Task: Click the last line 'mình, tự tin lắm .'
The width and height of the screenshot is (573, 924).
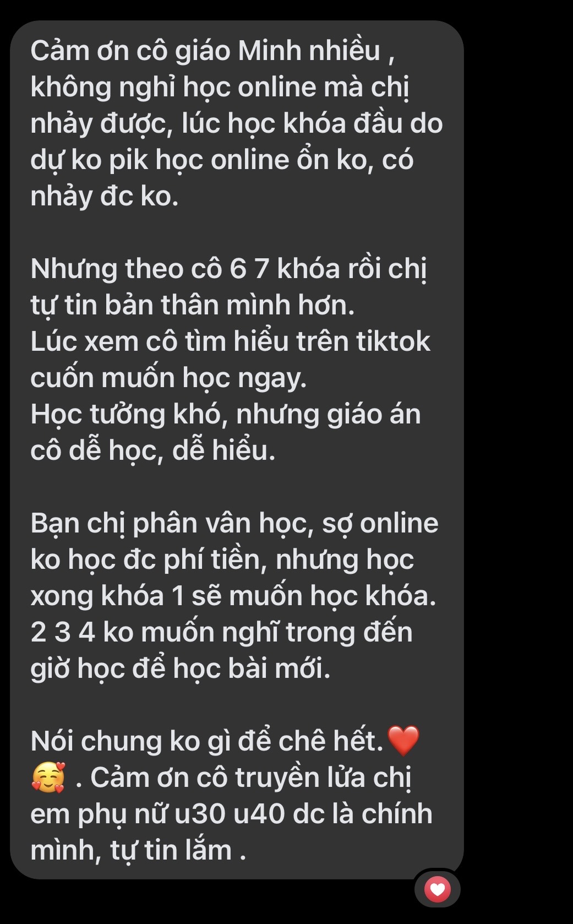Action: (138, 850)
